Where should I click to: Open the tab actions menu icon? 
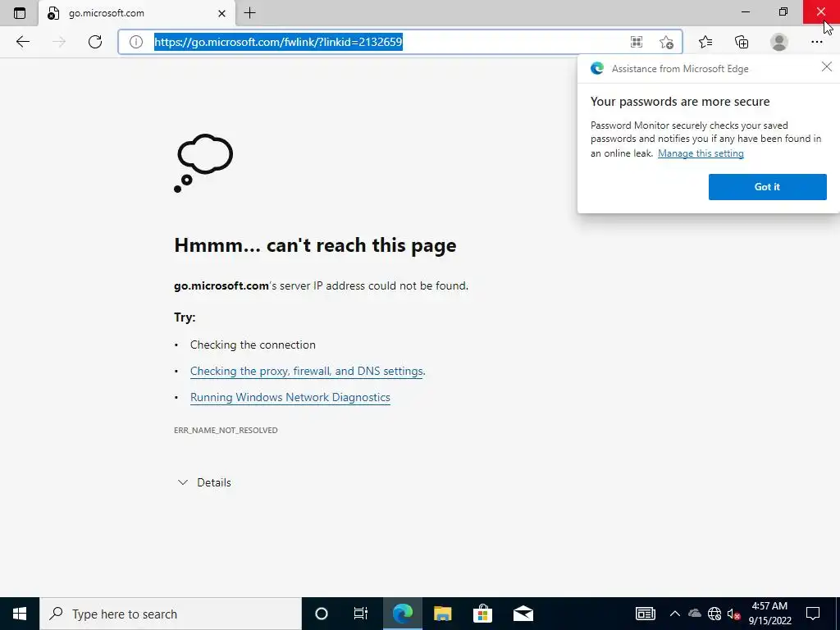[x=20, y=13]
